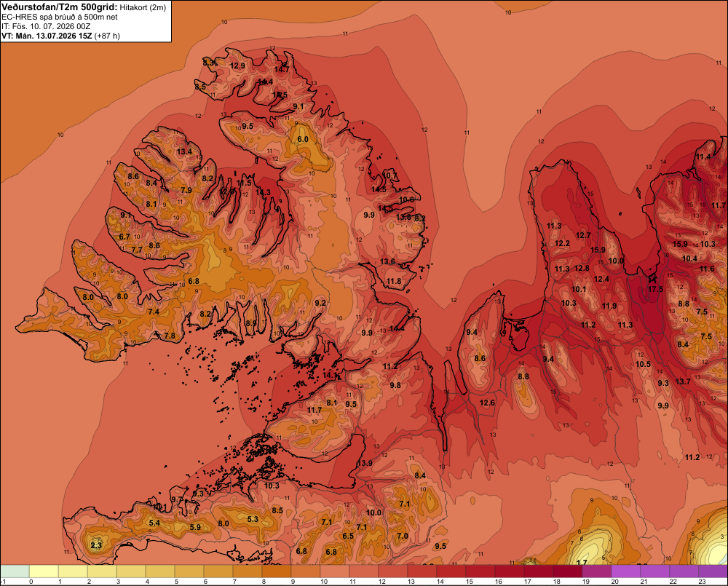The image size is (728, 586).
Task: Click the legend swatch between 22 and 23
Action: (x=684, y=571)
